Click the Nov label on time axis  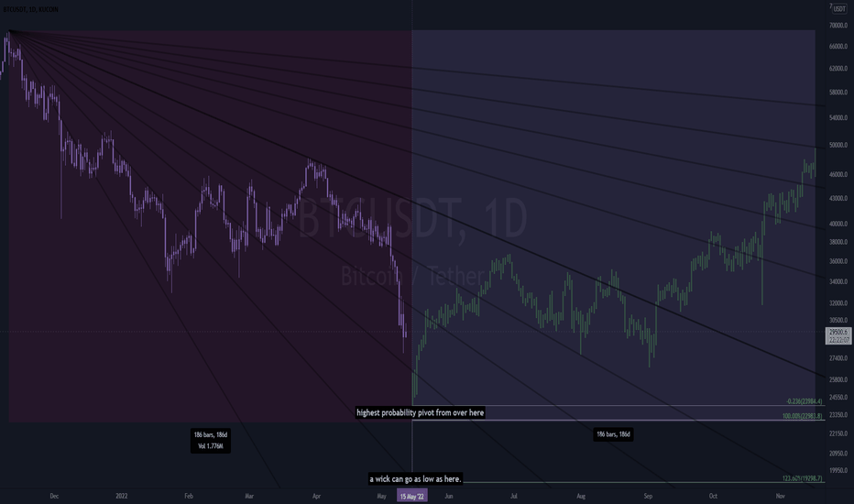point(781,497)
